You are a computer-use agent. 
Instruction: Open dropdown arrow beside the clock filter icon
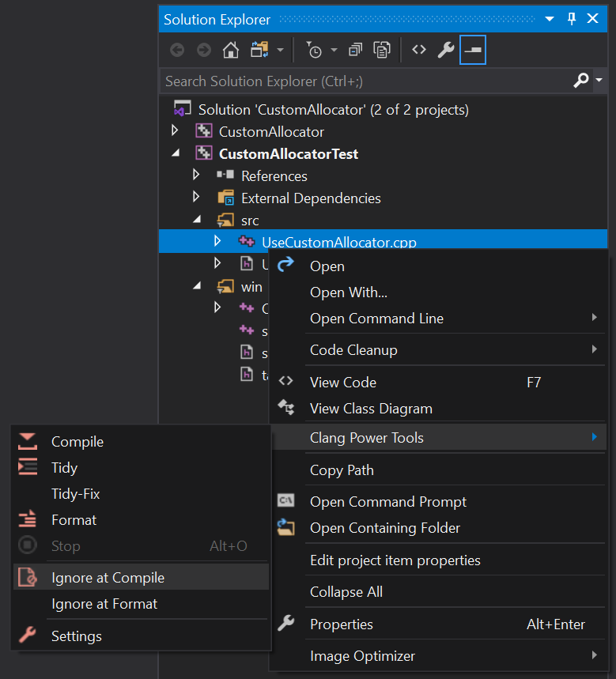(x=334, y=51)
